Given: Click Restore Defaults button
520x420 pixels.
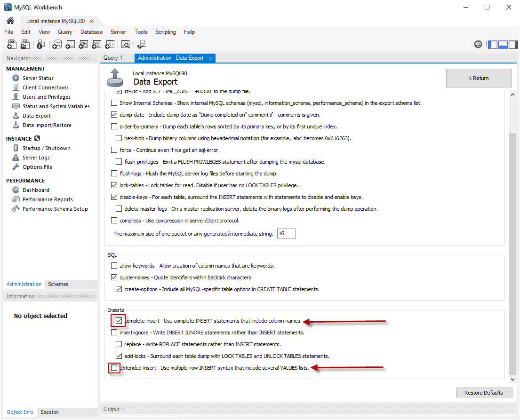Looking at the screenshot, I should (484, 393).
